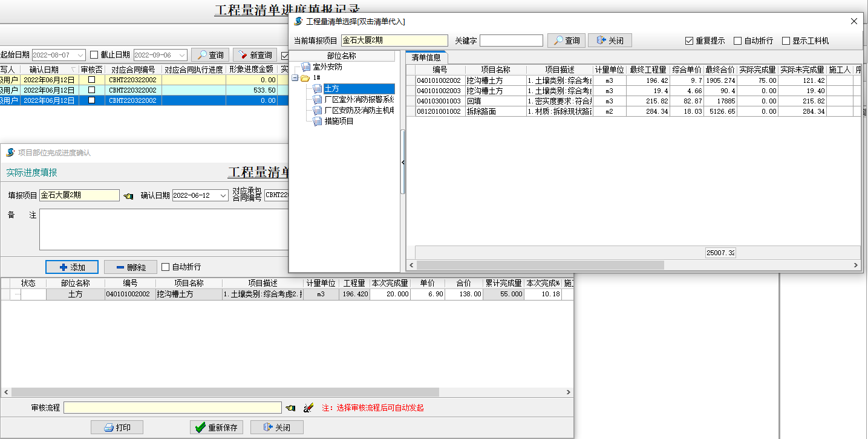Open the 确认日期 date picker dropdown
This screenshot has height=439, width=868.
222,196
